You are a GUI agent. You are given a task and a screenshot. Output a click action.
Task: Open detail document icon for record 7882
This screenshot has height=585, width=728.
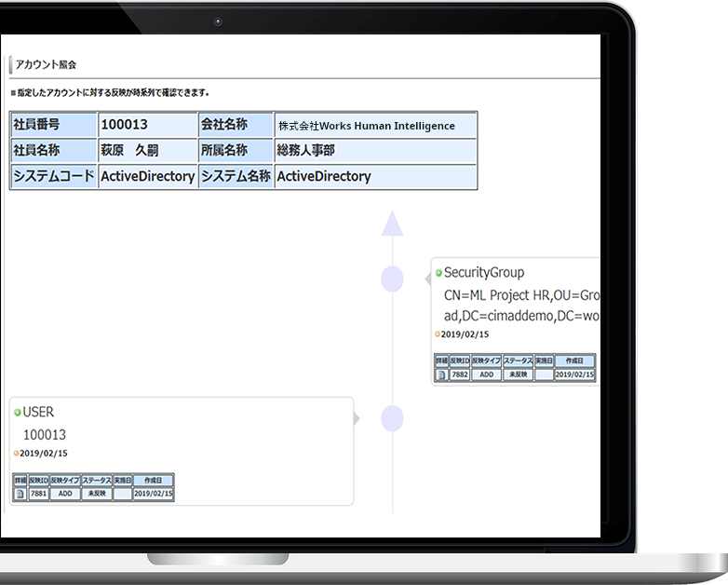441,374
